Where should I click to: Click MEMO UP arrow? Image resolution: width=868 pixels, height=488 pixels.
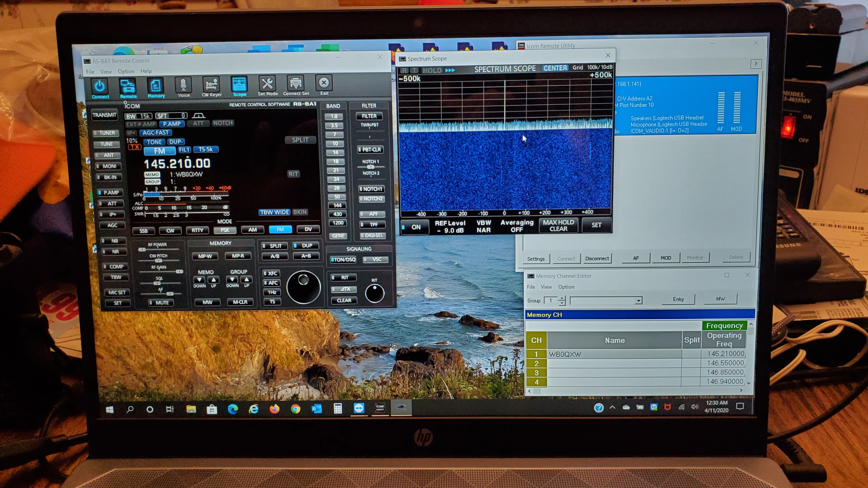click(x=214, y=280)
